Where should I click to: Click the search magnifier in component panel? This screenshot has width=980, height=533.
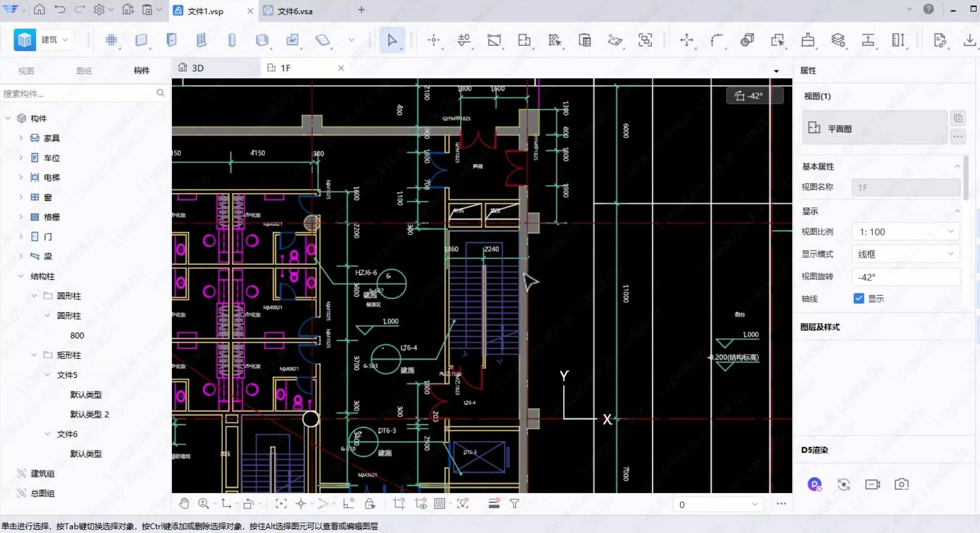click(x=160, y=93)
